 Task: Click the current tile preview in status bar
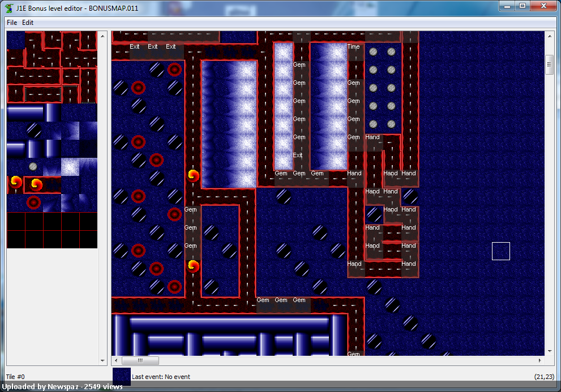(x=122, y=376)
